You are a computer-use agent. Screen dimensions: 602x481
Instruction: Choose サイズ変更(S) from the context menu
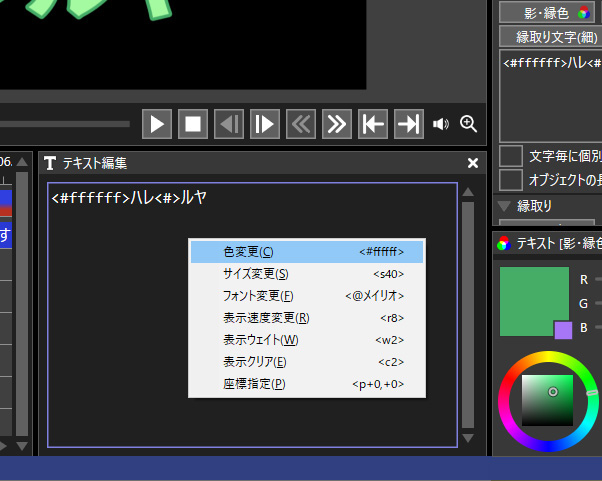click(307, 274)
